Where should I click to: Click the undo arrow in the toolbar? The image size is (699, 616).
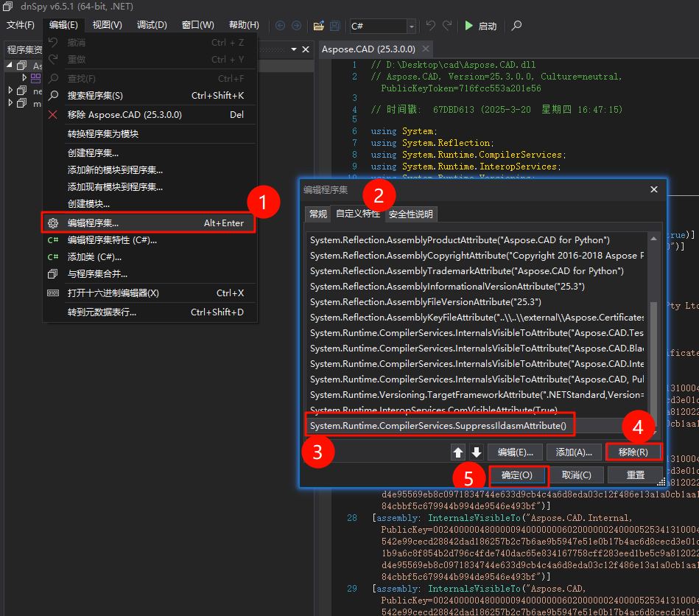[x=430, y=26]
